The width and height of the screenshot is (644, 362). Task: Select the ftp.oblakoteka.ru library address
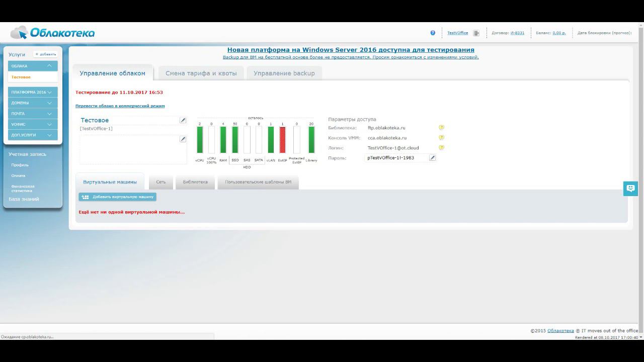point(386,128)
